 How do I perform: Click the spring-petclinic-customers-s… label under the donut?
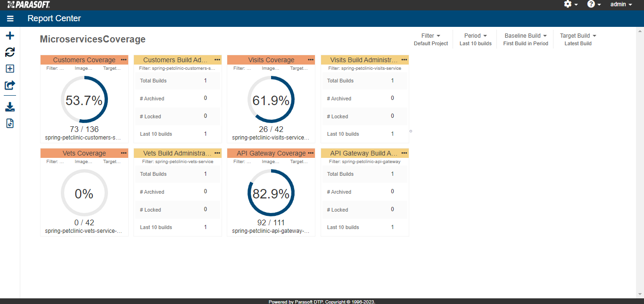(83, 138)
